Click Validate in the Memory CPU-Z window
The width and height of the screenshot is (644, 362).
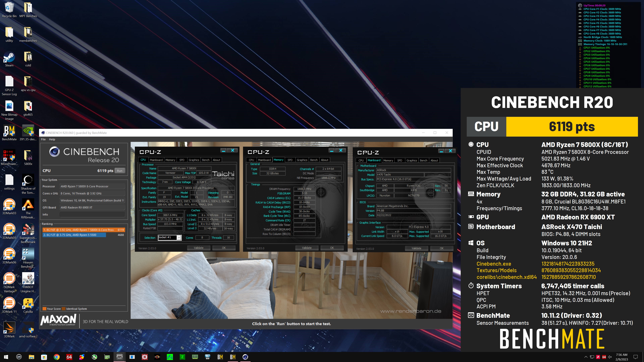307,248
